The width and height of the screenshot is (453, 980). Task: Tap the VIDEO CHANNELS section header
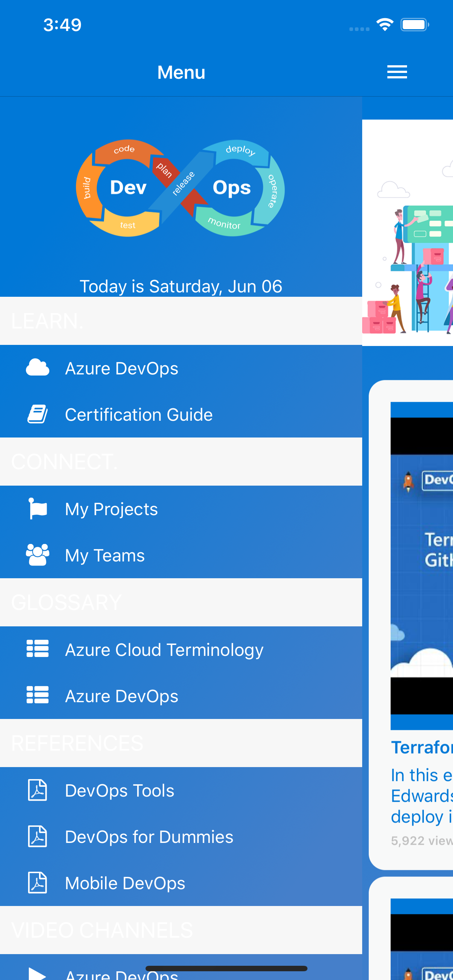[x=181, y=930]
